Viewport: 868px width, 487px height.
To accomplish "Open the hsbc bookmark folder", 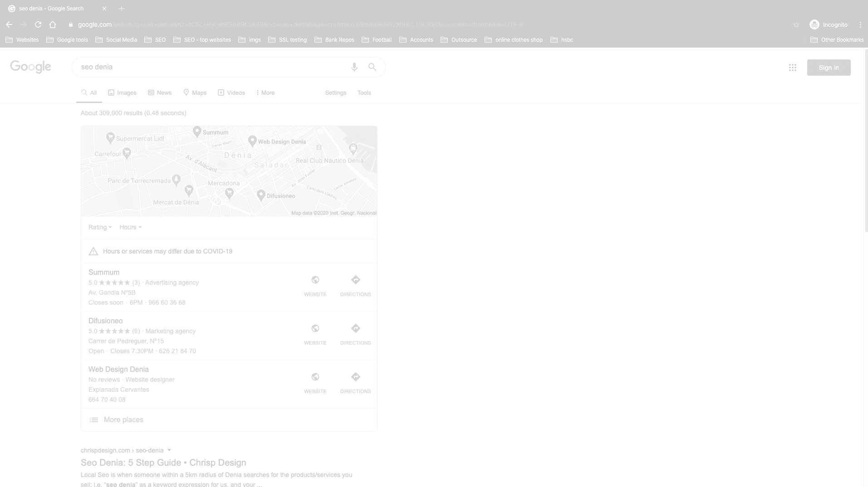I will (x=562, y=40).
